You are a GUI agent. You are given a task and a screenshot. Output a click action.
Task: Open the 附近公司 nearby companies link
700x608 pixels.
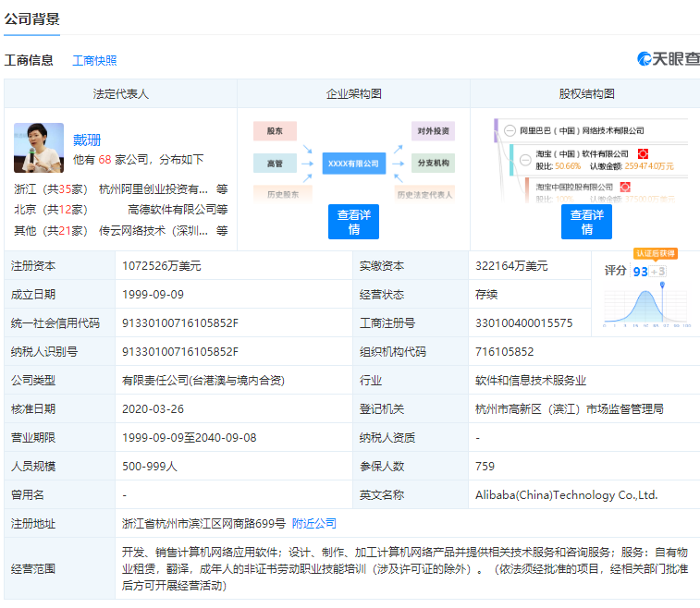click(x=314, y=523)
